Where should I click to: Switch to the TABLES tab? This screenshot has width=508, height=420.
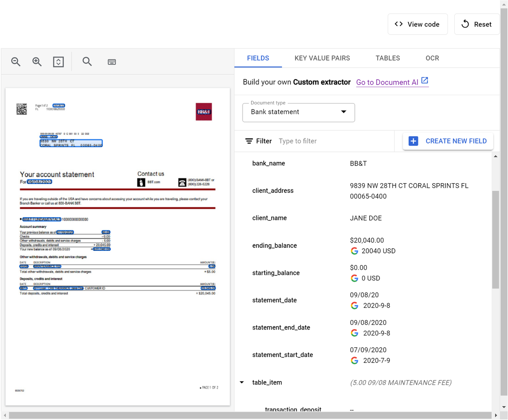click(387, 58)
